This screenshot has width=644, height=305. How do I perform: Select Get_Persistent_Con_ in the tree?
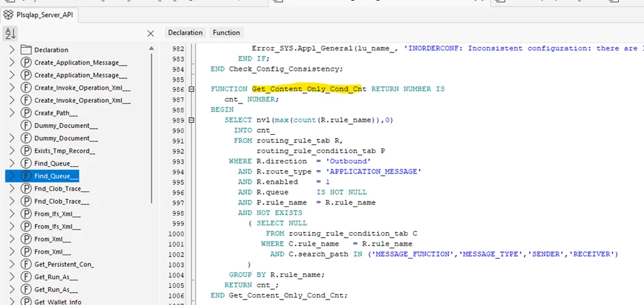click(x=64, y=265)
